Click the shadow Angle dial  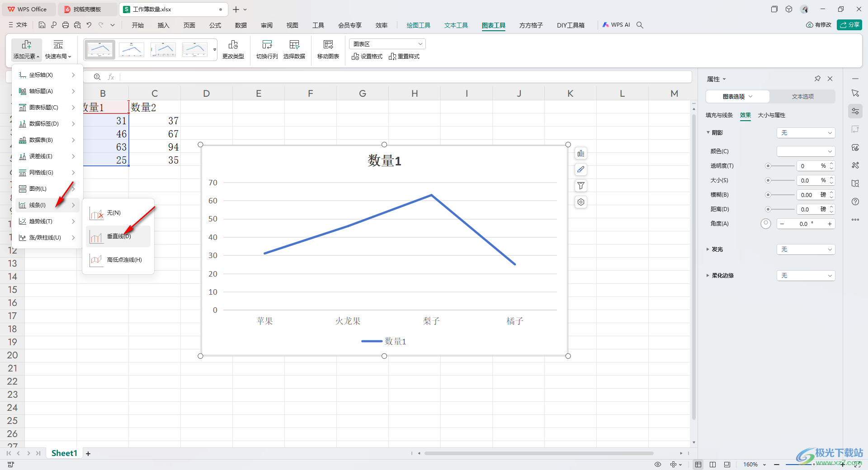coord(766,224)
